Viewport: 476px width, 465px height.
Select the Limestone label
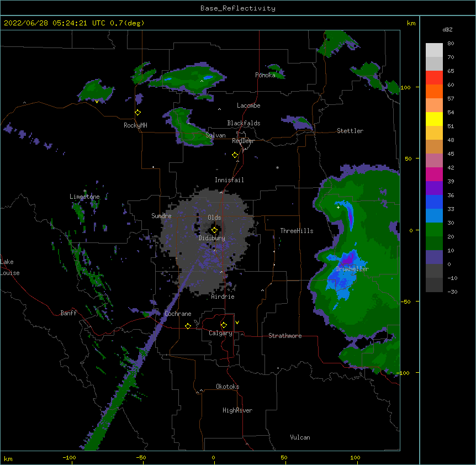84,197
